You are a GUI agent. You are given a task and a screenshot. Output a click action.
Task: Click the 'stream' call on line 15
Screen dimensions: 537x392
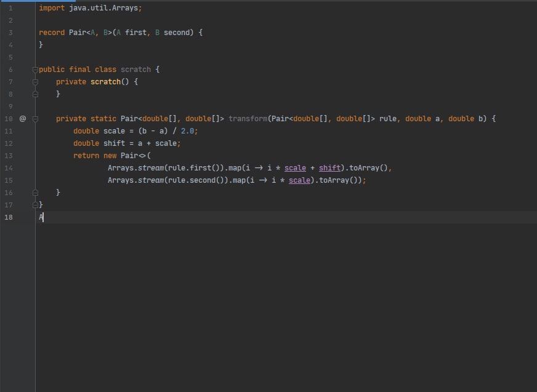pos(151,180)
